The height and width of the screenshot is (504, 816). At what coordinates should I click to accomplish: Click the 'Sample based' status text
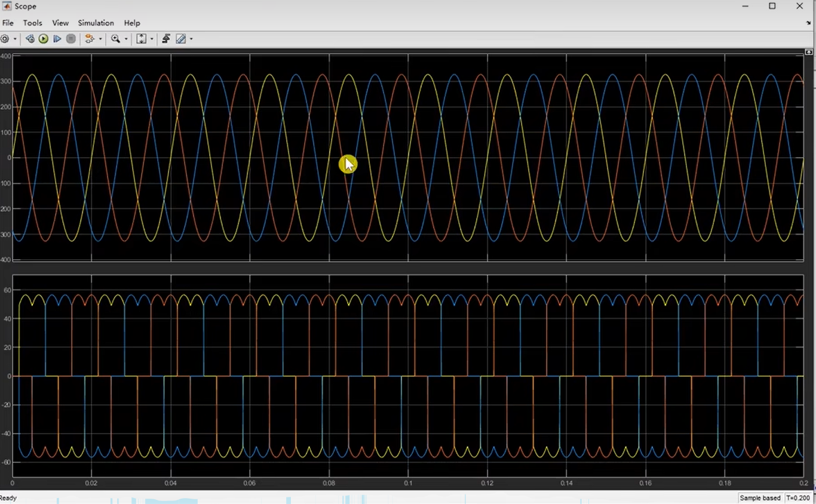coord(760,498)
